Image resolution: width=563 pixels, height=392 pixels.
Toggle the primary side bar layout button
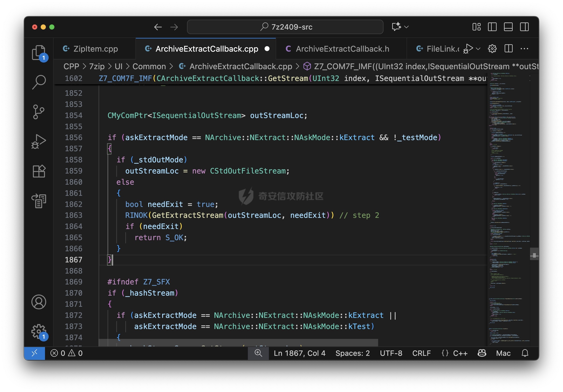(x=492, y=27)
